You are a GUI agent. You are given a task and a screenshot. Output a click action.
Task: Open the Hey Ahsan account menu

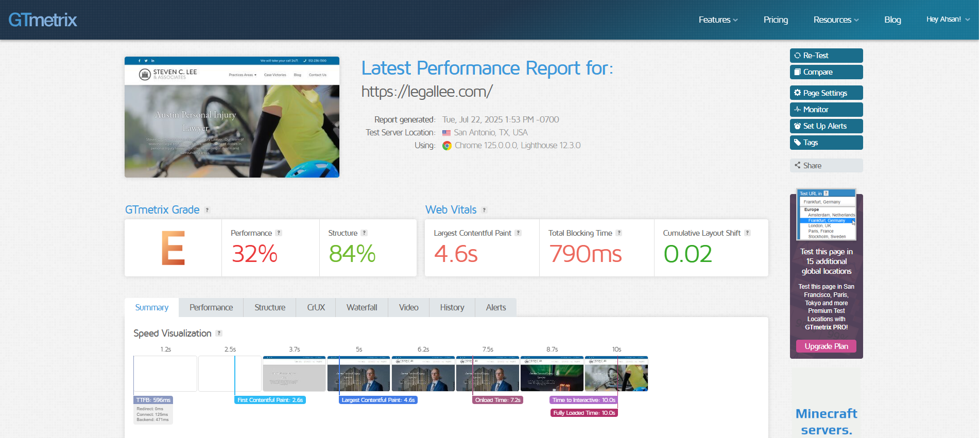pyautogui.click(x=948, y=20)
